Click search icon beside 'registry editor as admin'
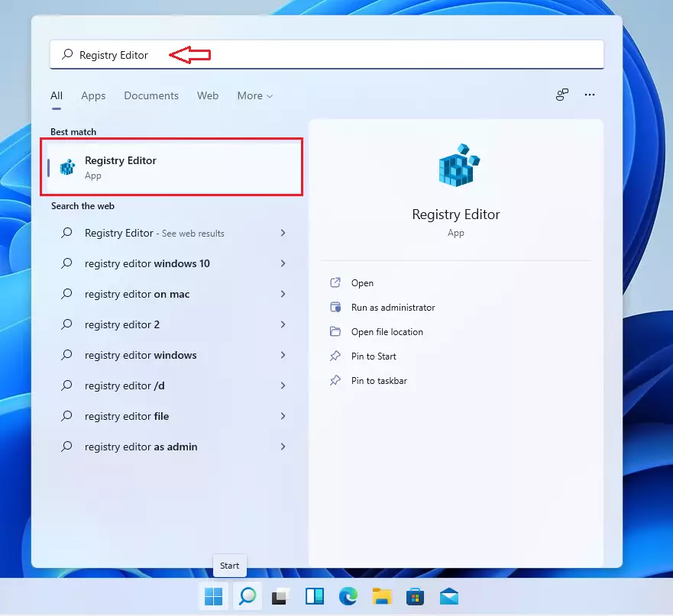Viewport: 673px width, 616px height. [66, 447]
